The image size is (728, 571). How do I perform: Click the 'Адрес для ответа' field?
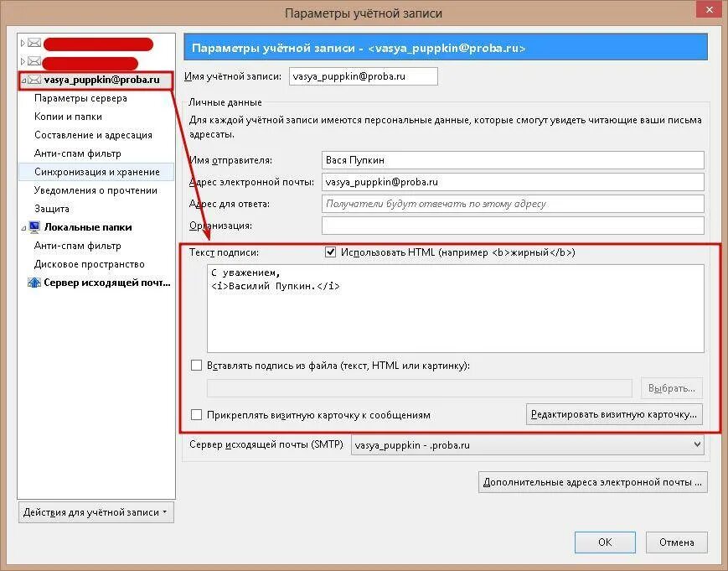click(513, 204)
